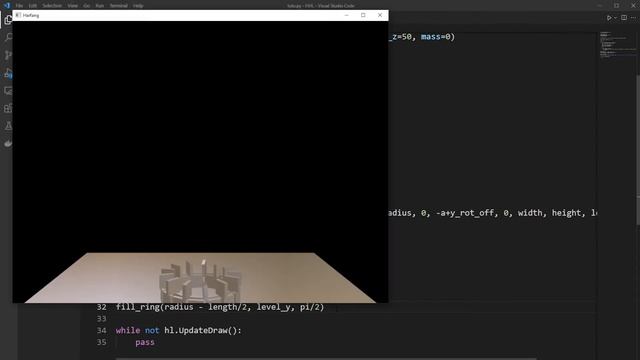This screenshot has height=360, width=640.
Task: Open the Terminal menu
Action: point(119,6)
